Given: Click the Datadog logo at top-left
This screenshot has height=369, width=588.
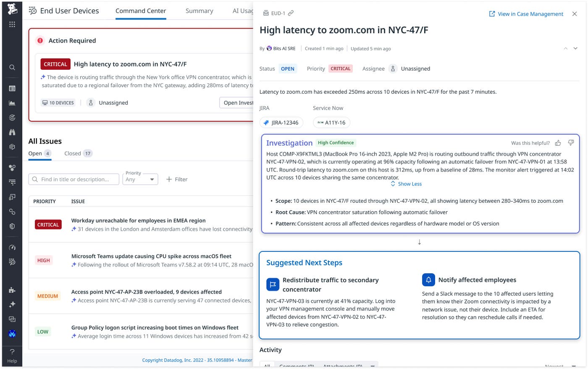Looking at the screenshot, I should tap(12, 8).
